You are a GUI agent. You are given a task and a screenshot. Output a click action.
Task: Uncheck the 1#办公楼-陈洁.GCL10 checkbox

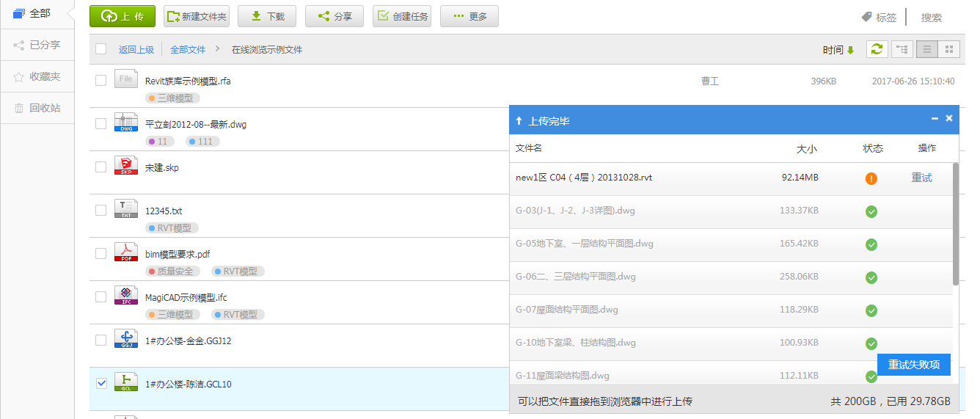[101, 383]
